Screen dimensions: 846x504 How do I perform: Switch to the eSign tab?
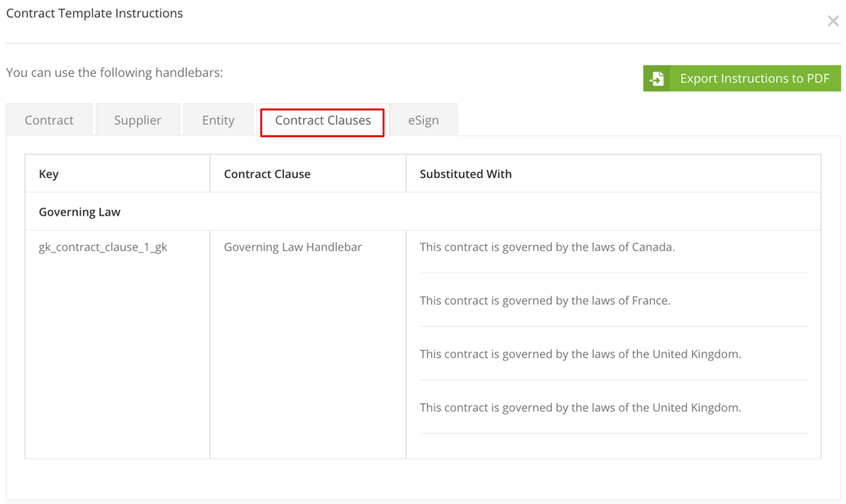[423, 120]
